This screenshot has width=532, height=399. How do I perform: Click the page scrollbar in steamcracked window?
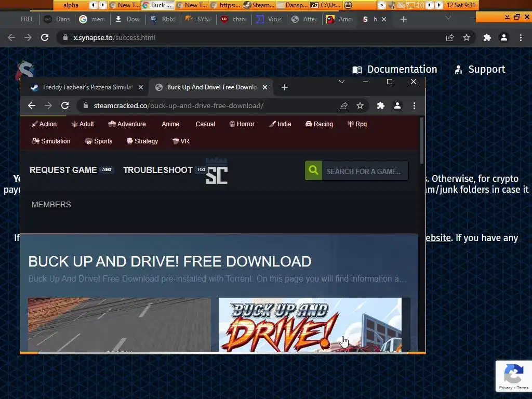(x=422, y=140)
